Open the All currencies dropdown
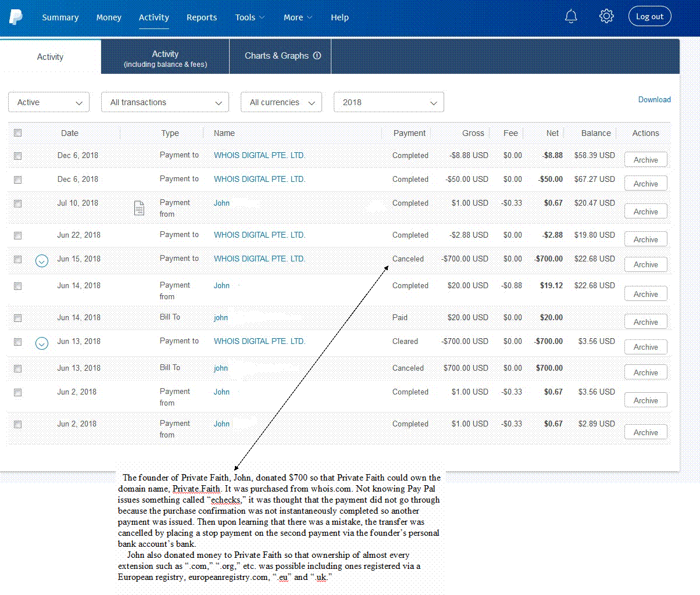This screenshot has width=700, height=595. tap(281, 102)
